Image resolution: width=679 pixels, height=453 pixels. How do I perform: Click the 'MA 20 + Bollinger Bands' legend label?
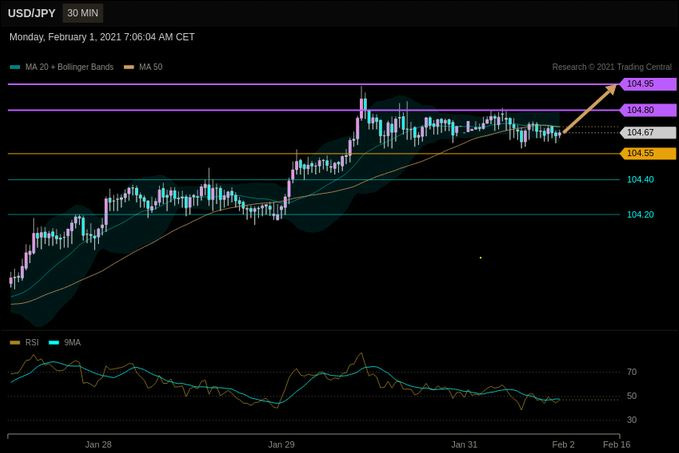(69, 67)
